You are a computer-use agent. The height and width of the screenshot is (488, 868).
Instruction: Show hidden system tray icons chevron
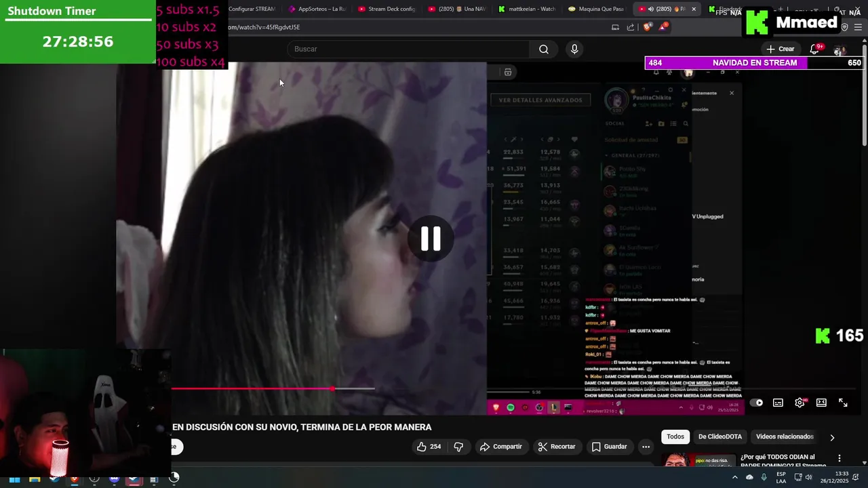click(x=734, y=477)
